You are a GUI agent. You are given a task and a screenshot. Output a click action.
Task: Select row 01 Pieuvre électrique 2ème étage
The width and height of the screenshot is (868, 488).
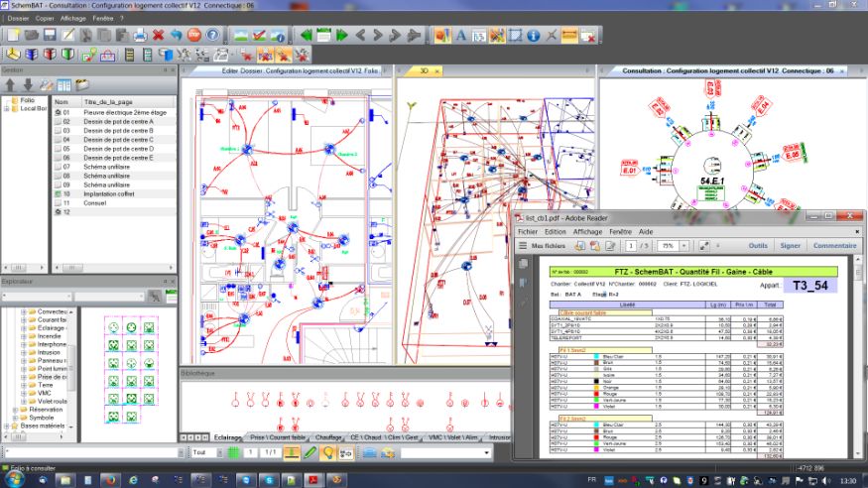click(114, 112)
